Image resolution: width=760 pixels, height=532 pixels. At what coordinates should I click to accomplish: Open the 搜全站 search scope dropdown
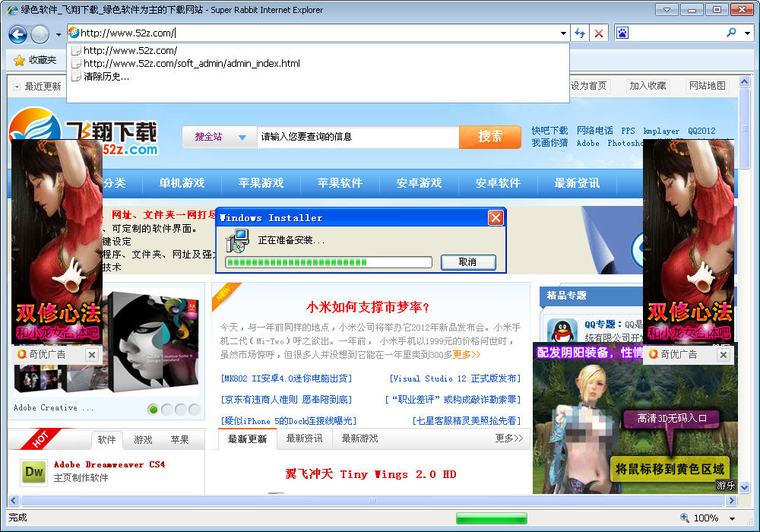(220, 137)
